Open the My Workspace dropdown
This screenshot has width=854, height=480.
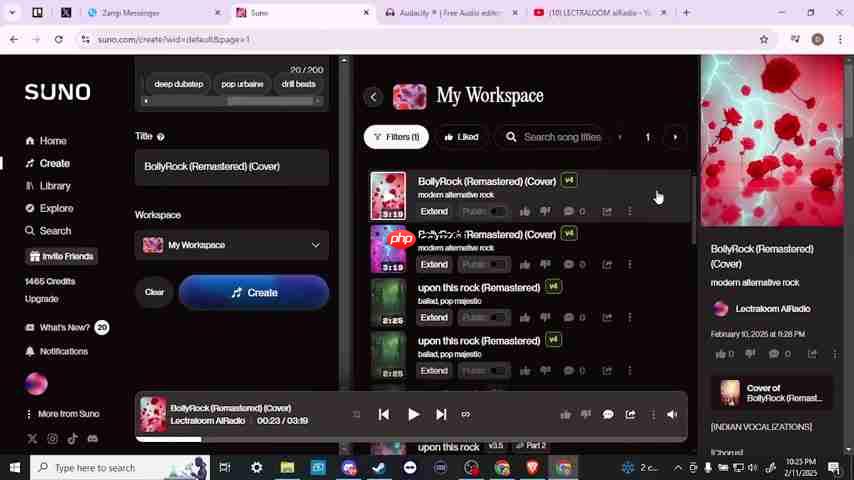pos(232,245)
